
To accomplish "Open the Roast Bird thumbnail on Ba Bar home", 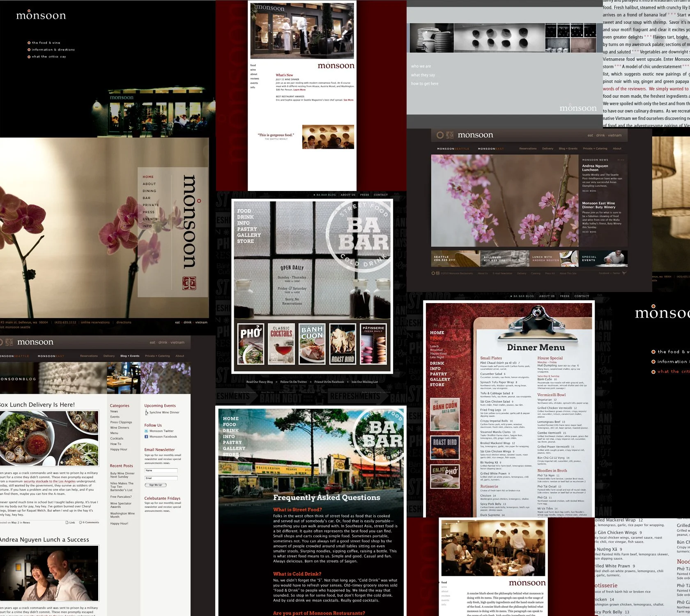I will coord(343,344).
